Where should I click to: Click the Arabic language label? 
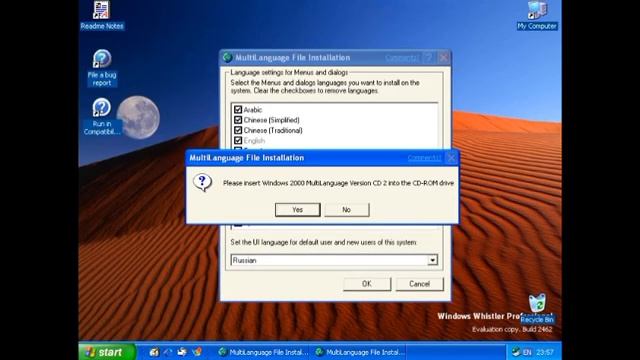point(253,109)
